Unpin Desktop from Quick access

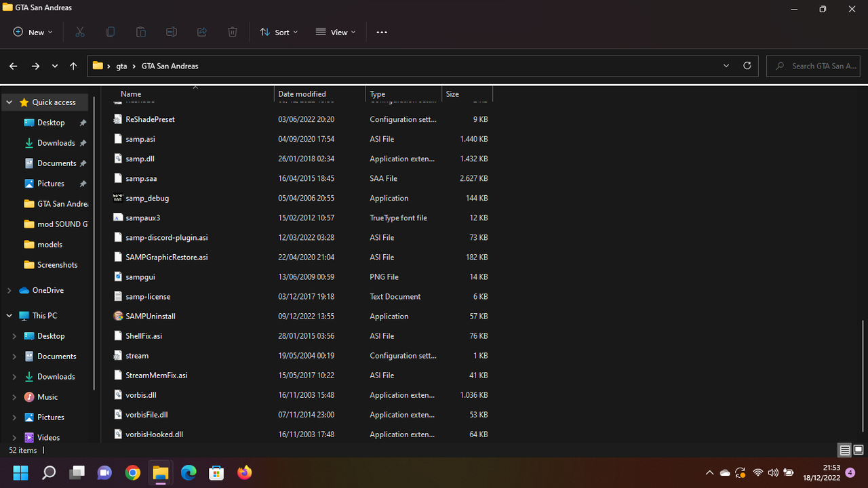[x=83, y=123]
